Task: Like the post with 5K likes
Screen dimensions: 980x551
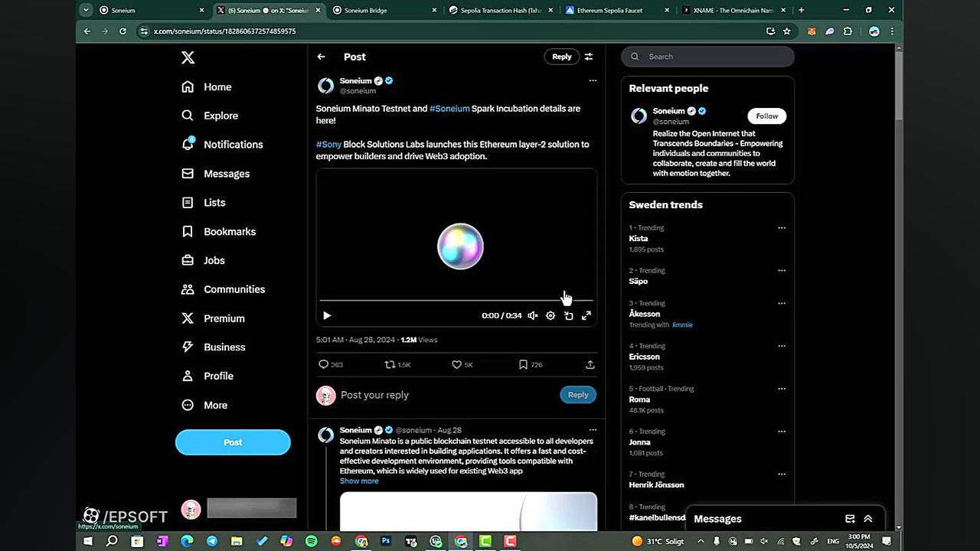Action: pyautogui.click(x=457, y=365)
